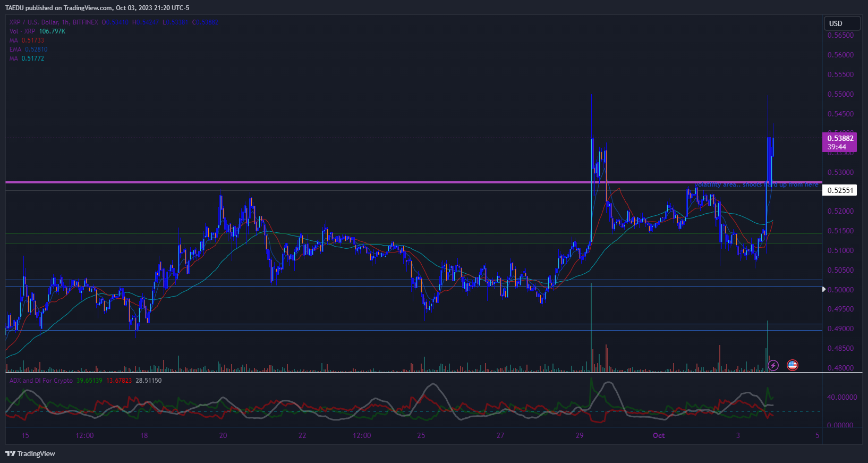Click the '29' date on the time axis
The image size is (868, 463).
click(580, 435)
